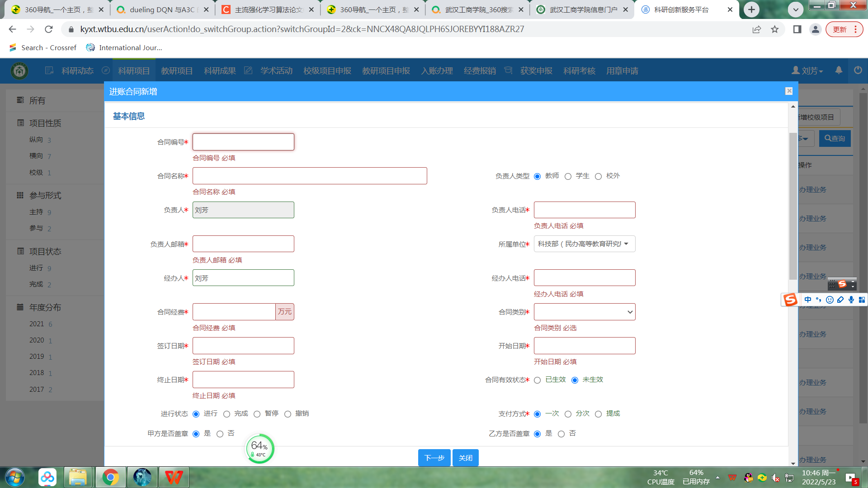868x488 pixels.
Task: Click the Sogou microphone input icon
Action: coord(851,300)
